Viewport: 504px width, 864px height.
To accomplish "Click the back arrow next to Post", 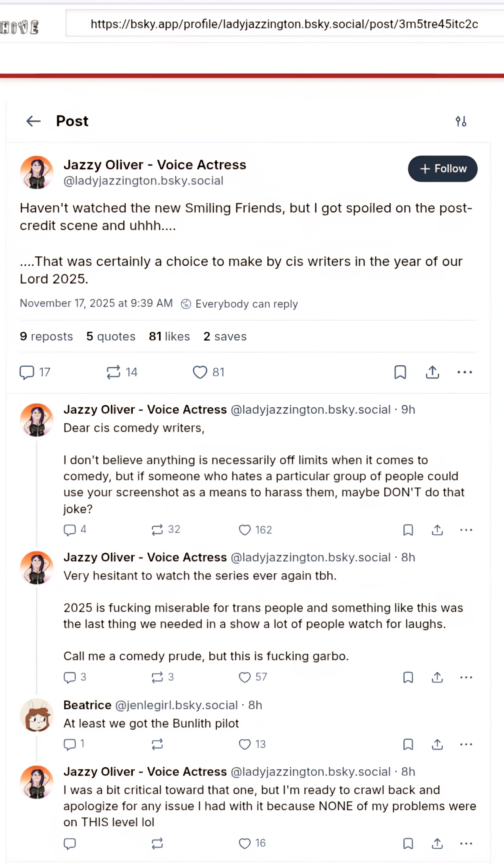I will (x=33, y=121).
